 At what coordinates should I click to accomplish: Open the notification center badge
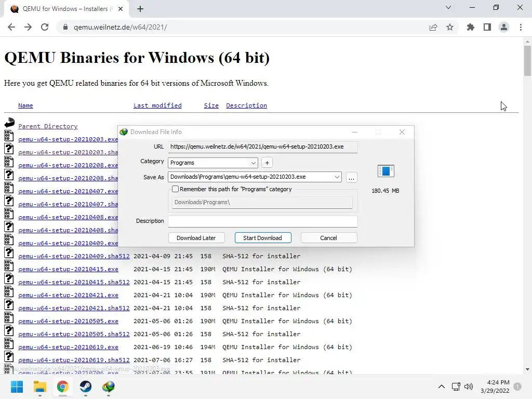(517, 387)
